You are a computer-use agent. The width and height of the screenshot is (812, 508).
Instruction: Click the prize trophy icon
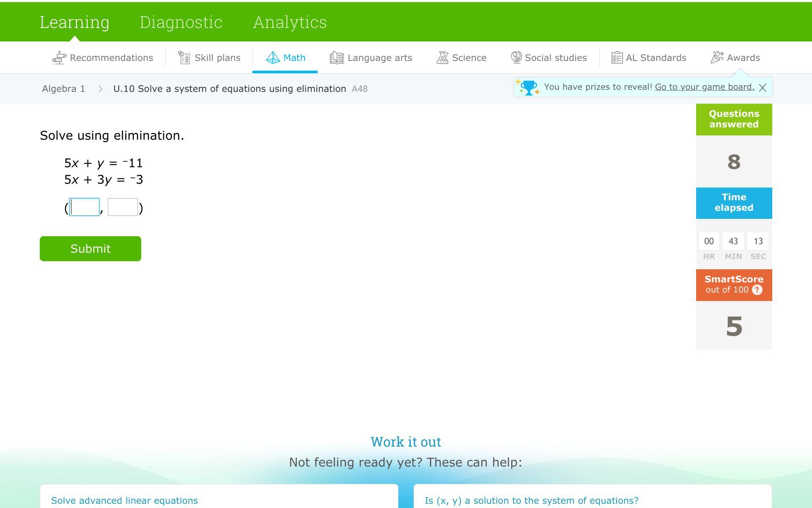[528, 88]
